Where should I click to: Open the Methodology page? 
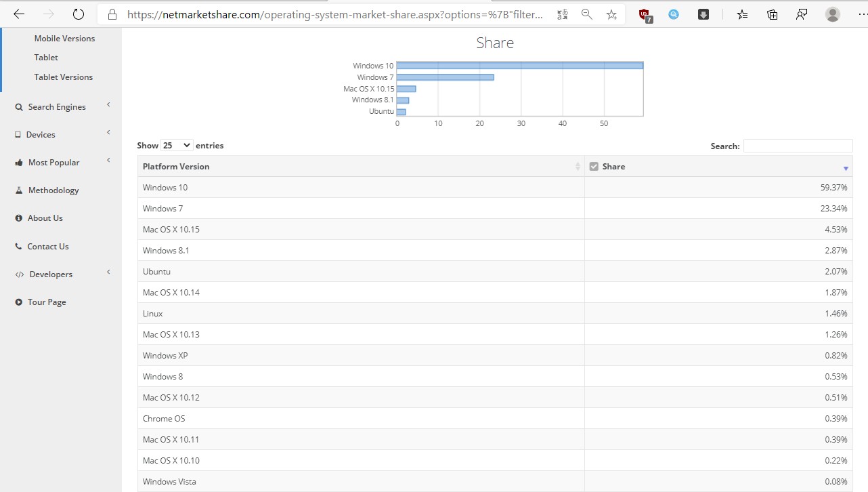pyautogui.click(x=53, y=190)
